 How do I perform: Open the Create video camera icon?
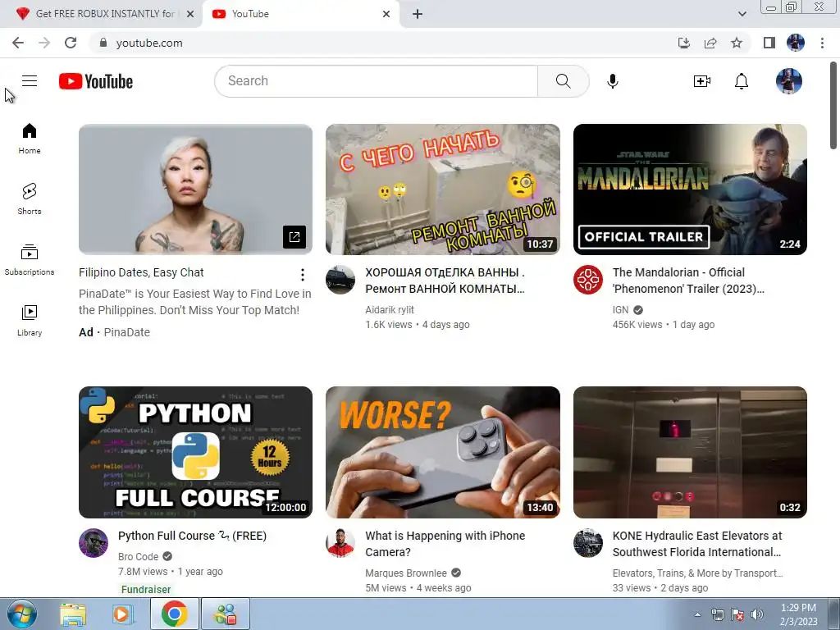702,81
